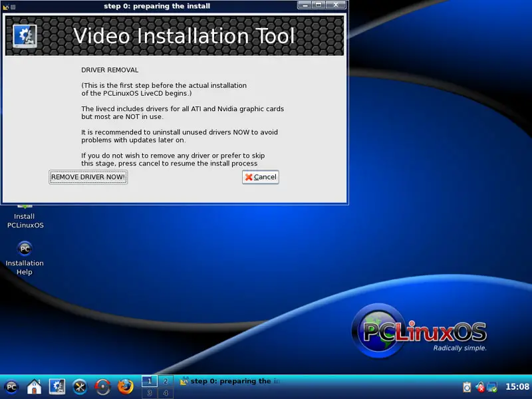Screen dimensions: 532x399
Task: Open the Home folder from the panel
Action: point(35,386)
